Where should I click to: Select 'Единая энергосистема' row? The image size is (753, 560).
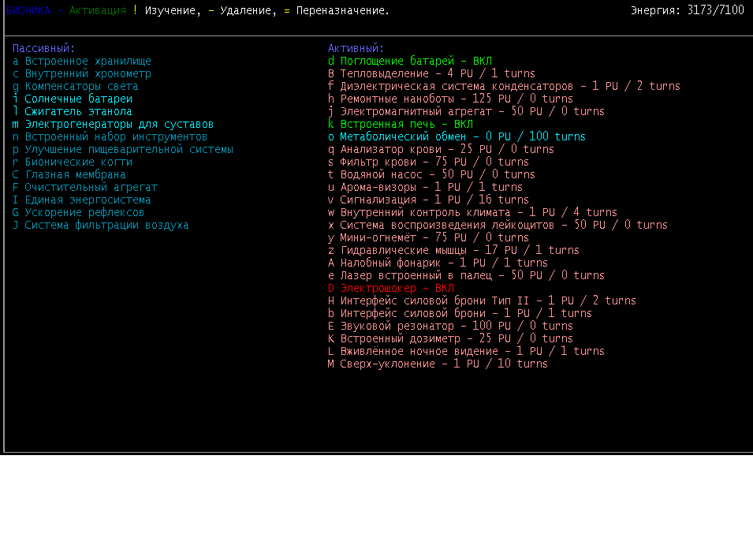pos(82,200)
